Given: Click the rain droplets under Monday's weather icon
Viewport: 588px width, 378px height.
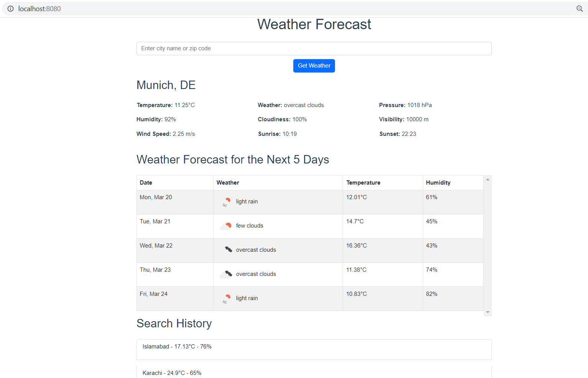Looking at the screenshot, I should pos(225,205).
